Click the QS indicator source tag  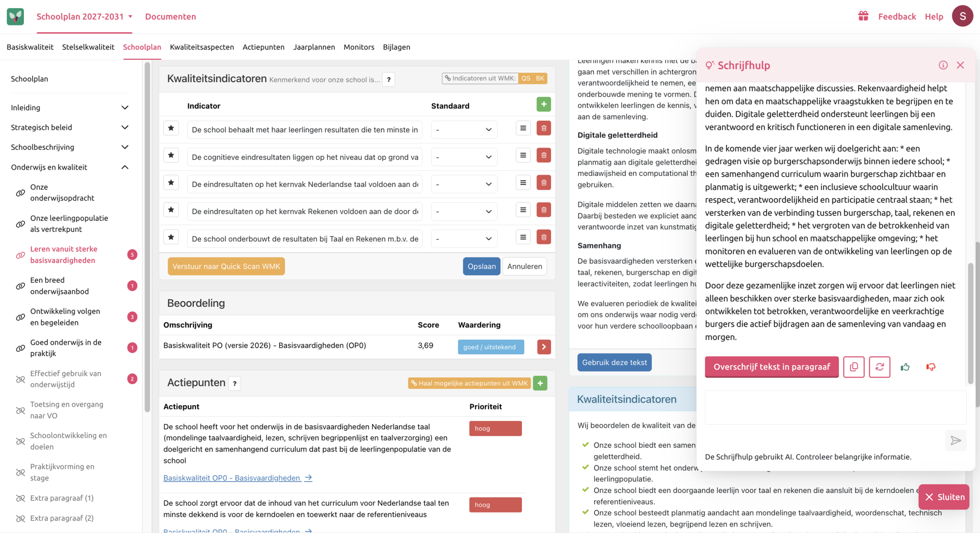pyautogui.click(x=526, y=78)
